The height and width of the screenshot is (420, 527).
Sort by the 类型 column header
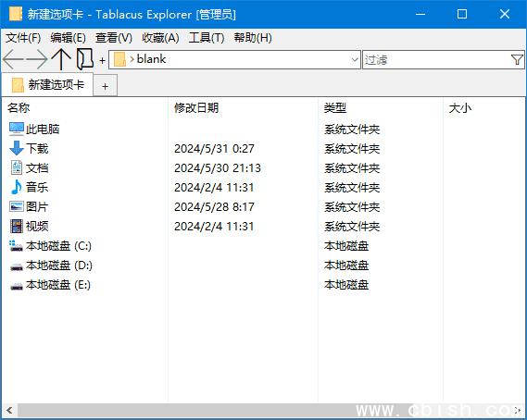335,108
